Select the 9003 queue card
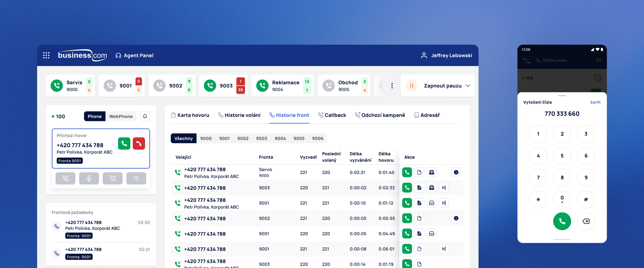 [x=223, y=86]
